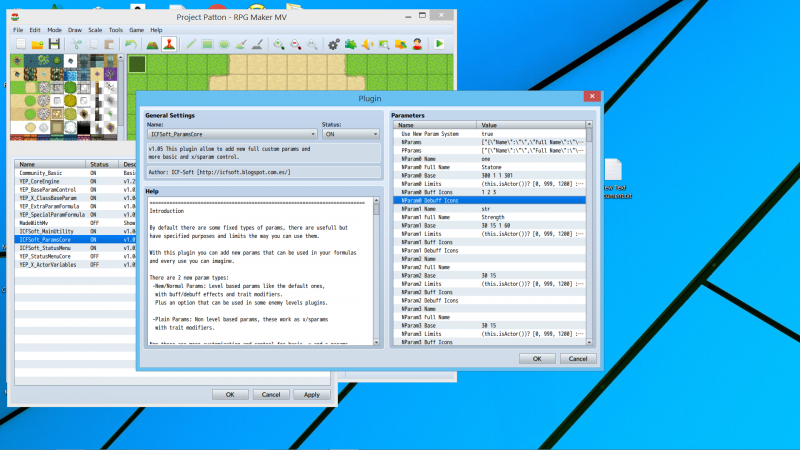This screenshot has height=450, width=800.
Task: Open the Database gear icon
Action: [x=334, y=44]
